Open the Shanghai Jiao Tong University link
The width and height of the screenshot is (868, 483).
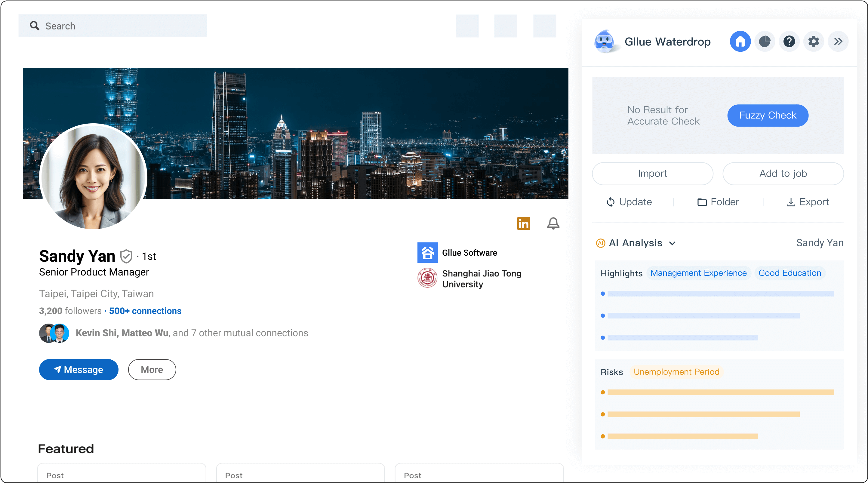pos(482,279)
